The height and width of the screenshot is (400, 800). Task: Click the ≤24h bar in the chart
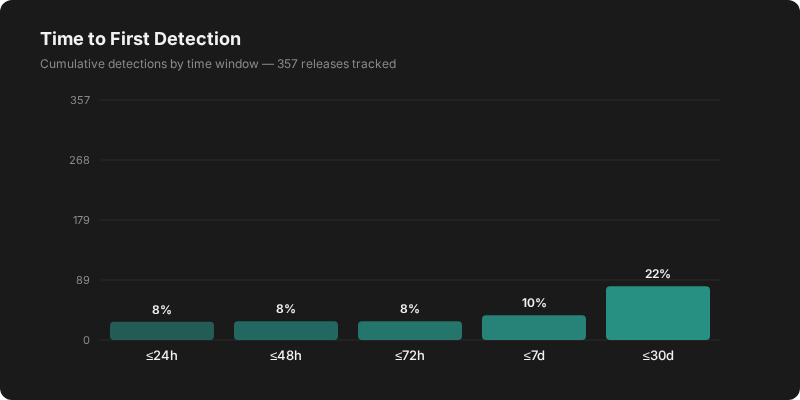[162, 331]
